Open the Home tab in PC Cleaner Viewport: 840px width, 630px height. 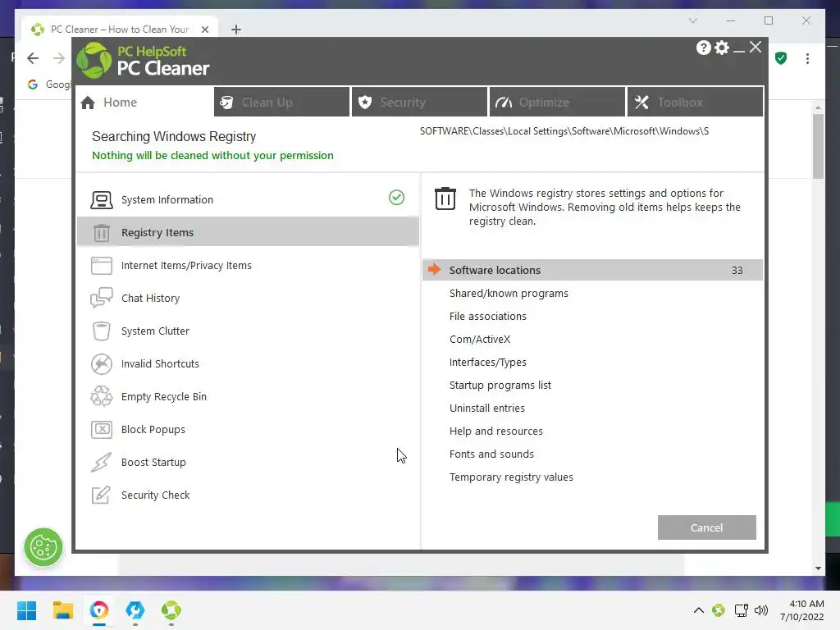[x=144, y=102]
